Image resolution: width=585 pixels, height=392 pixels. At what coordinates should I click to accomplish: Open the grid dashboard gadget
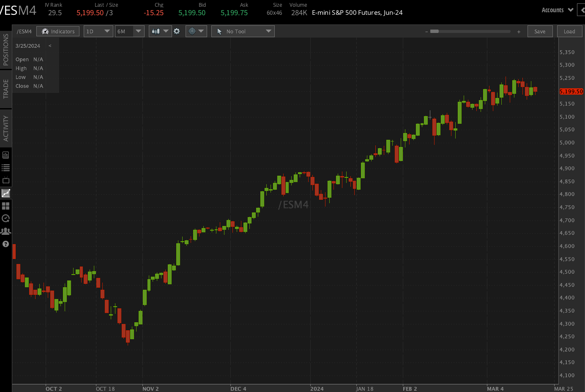pyautogui.click(x=5, y=206)
